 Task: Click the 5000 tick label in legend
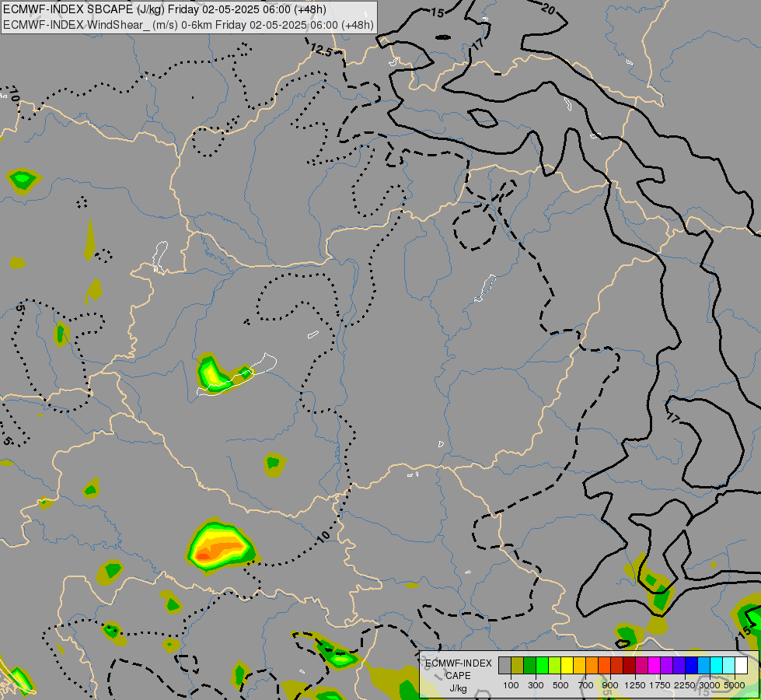tap(735, 685)
